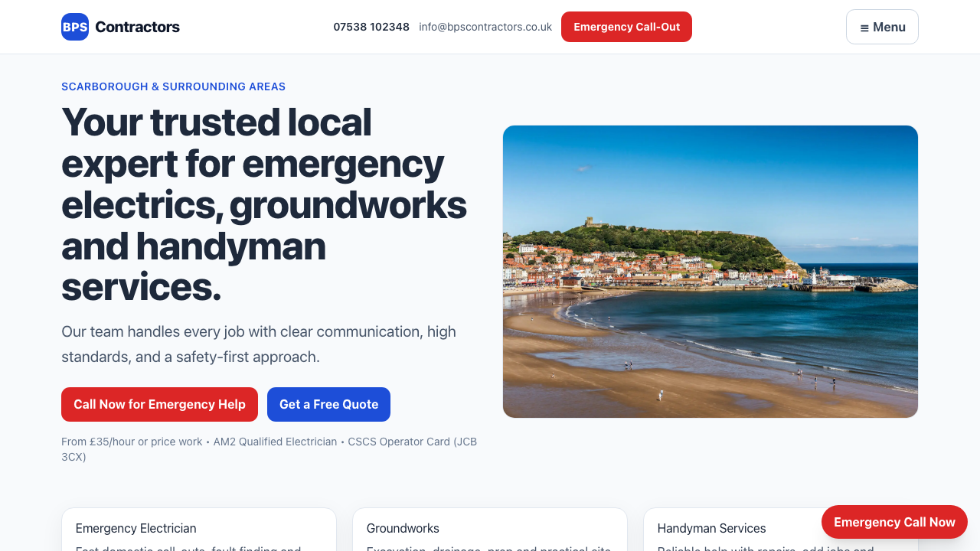Click the Contractors brand name text
Screen dimensions: 980x551
point(138,26)
